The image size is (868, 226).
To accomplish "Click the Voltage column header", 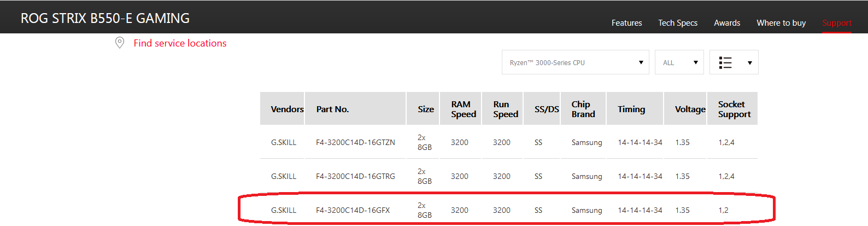I will [685, 109].
